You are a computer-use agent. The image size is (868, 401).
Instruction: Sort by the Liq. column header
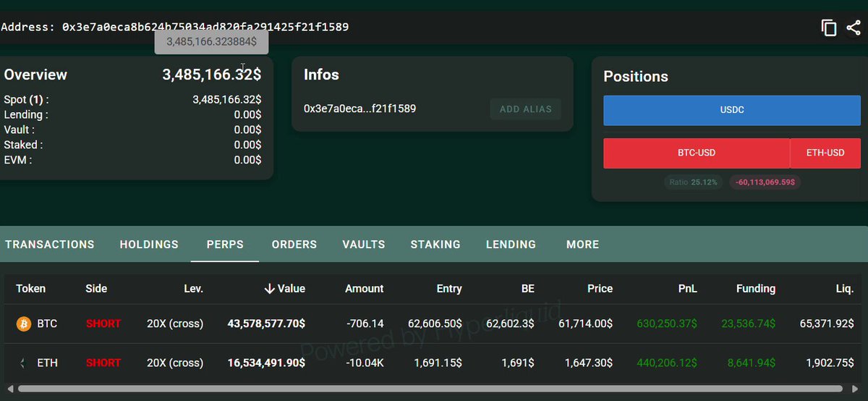[845, 289]
